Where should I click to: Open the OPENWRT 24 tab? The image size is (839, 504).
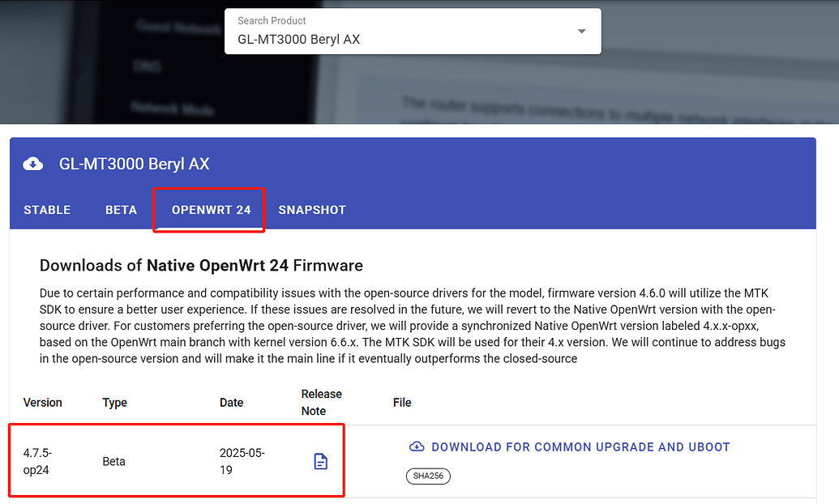(x=208, y=209)
